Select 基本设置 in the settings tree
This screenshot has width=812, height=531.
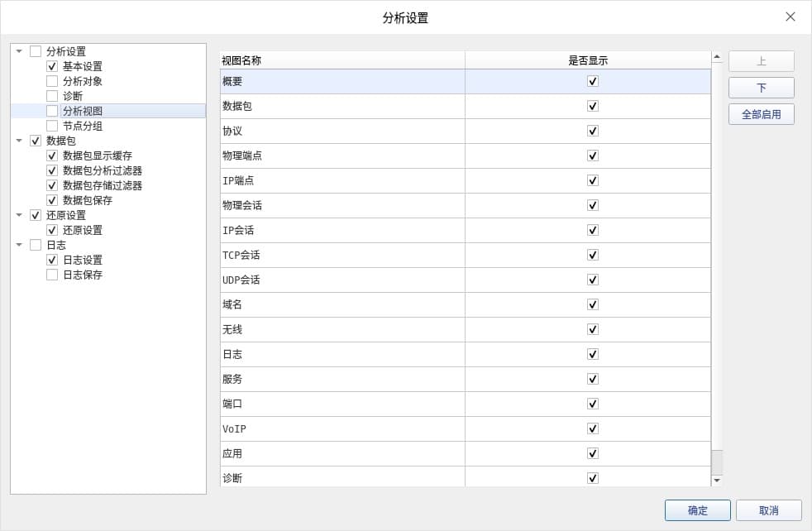point(83,66)
